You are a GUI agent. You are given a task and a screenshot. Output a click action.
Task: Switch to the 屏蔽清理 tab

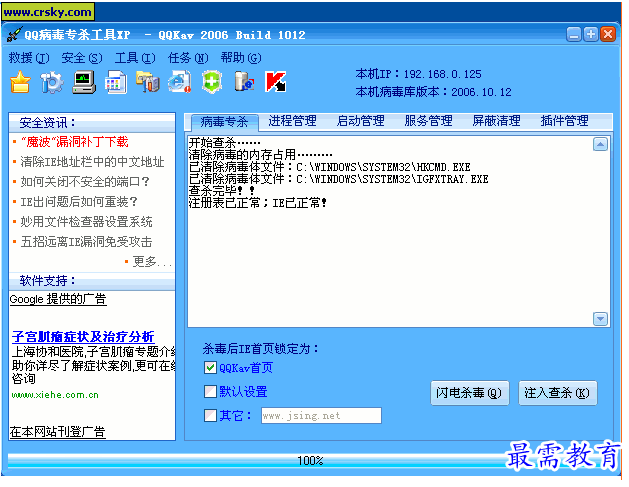pos(497,121)
